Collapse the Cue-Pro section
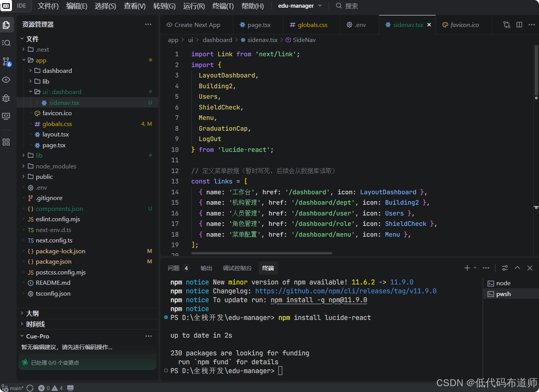539x392 pixels. point(22,336)
